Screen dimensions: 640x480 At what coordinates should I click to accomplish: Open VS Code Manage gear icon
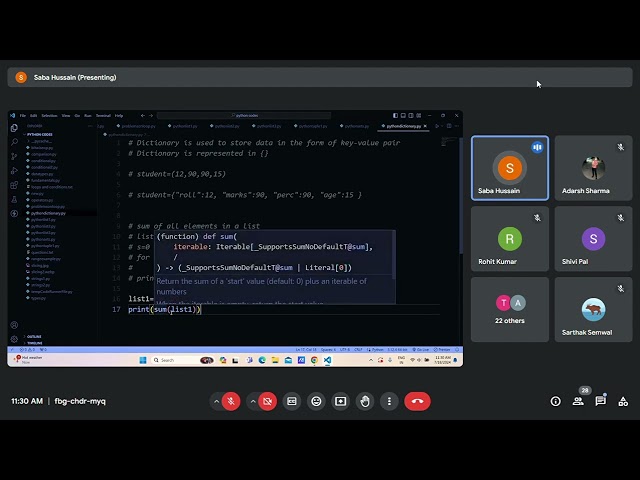14,339
